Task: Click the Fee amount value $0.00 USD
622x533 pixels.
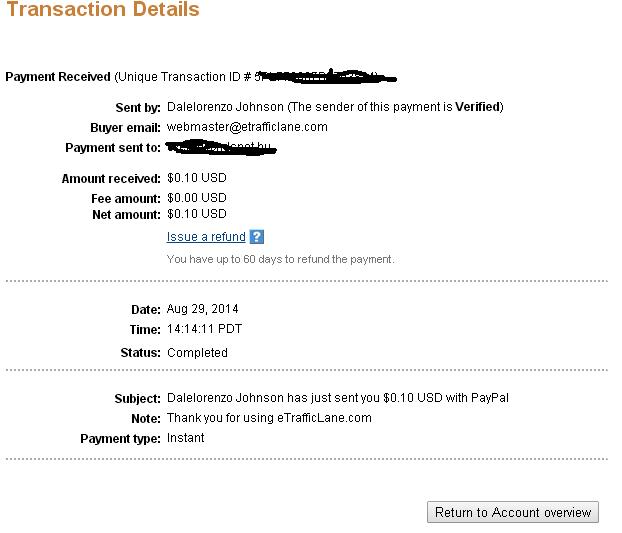Action: tap(197, 197)
